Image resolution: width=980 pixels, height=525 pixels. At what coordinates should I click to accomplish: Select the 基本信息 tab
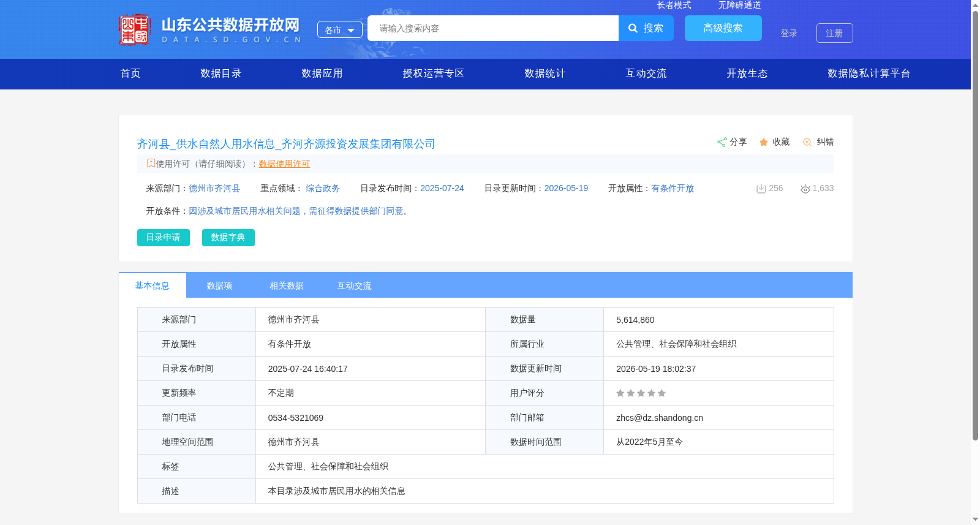point(153,285)
